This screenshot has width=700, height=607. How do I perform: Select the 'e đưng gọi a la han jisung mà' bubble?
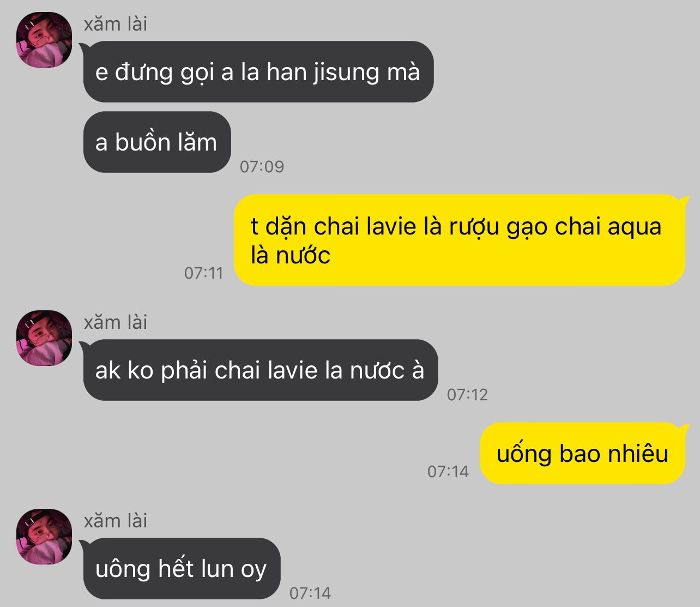click(x=258, y=71)
